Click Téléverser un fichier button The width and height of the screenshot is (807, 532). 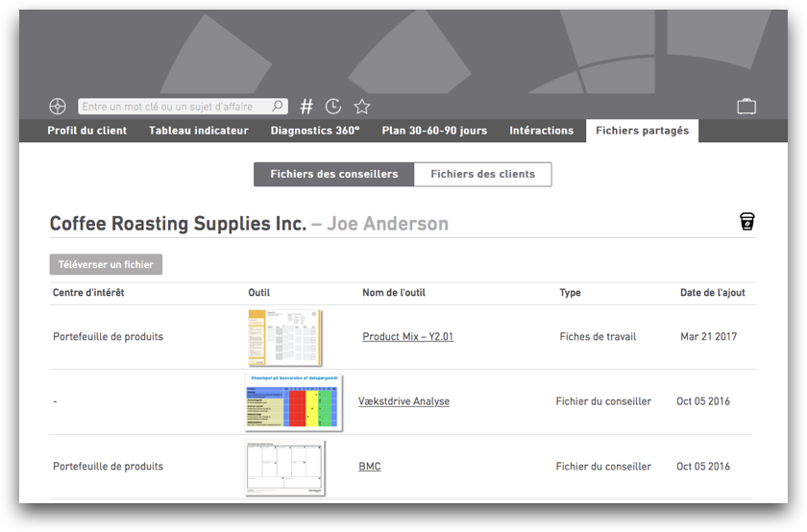[x=106, y=264]
